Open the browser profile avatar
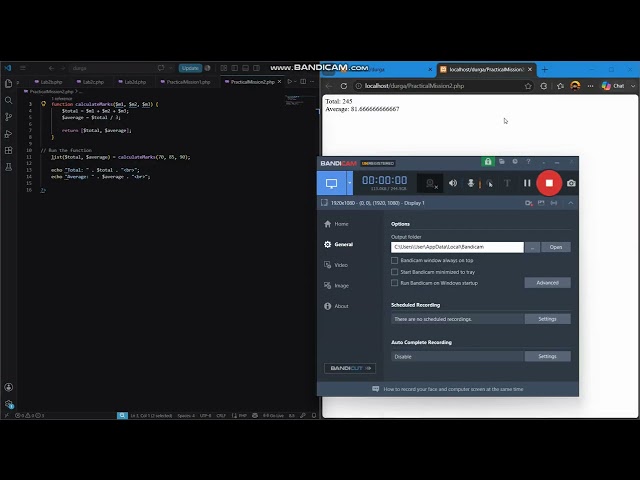640x480 pixels. pos(575,86)
